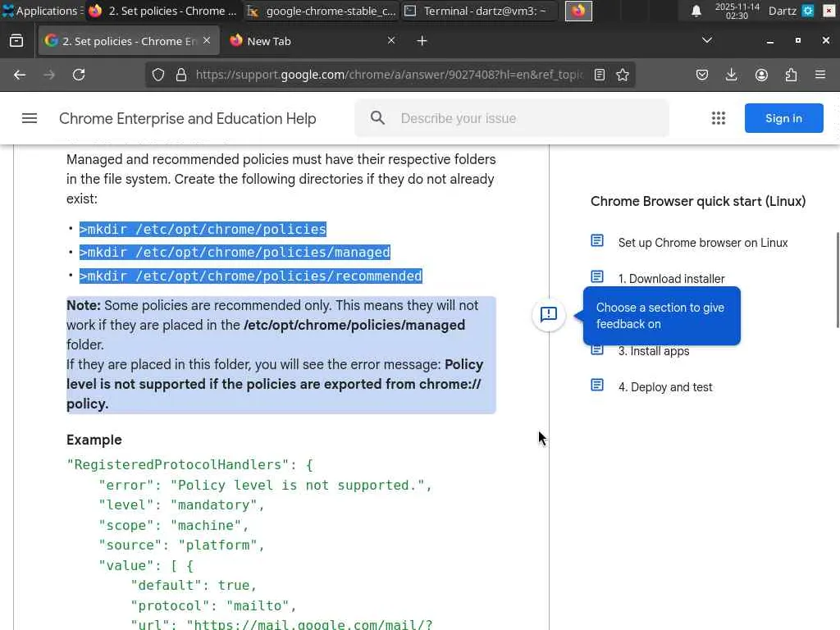840x630 pixels.
Task: Open notifications bell in system panel
Action: [696, 11]
